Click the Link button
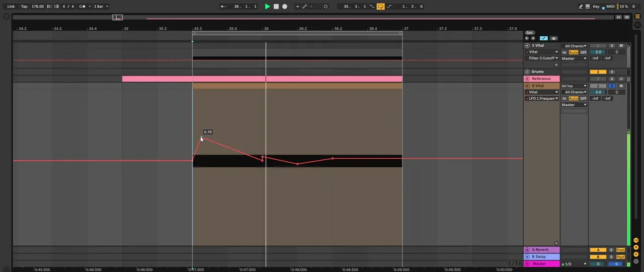 (x=11, y=7)
